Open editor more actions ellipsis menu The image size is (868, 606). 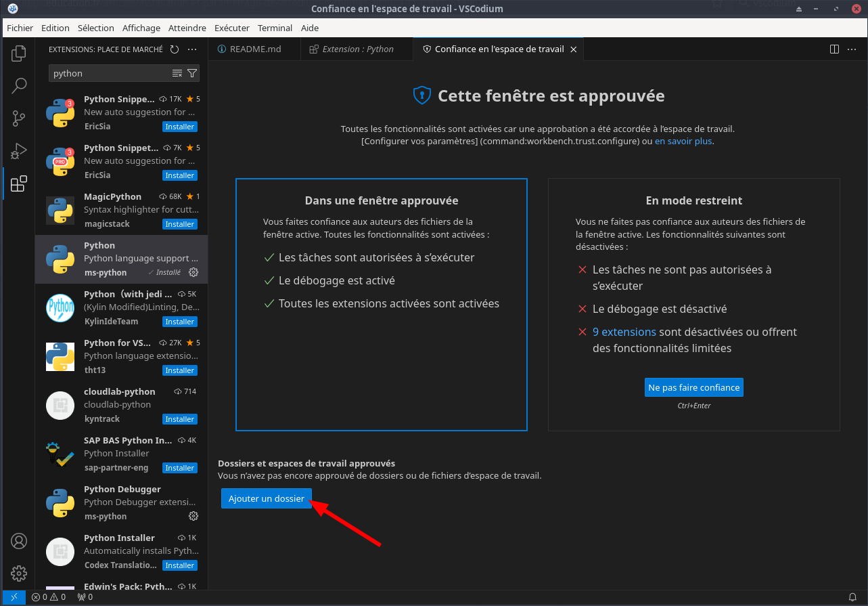click(x=852, y=49)
